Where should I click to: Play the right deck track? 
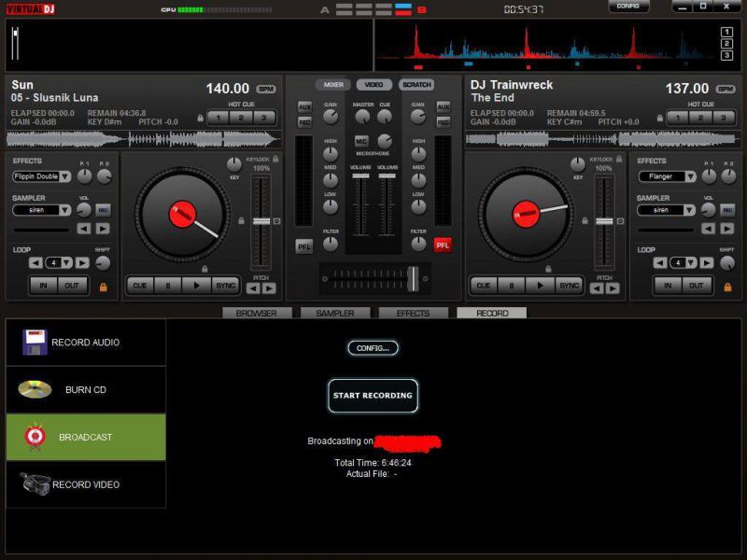coord(540,286)
